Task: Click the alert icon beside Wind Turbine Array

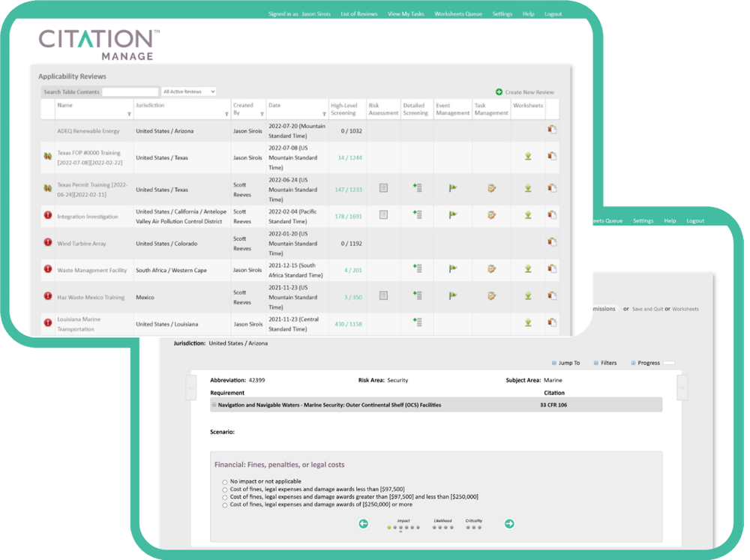Action: point(47,243)
